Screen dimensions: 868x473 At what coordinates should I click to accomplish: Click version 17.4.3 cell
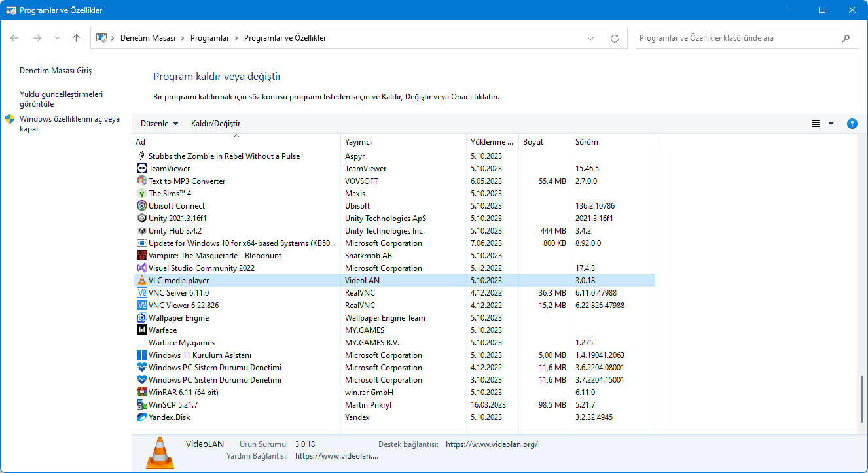pyautogui.click(x=585, y=268)
